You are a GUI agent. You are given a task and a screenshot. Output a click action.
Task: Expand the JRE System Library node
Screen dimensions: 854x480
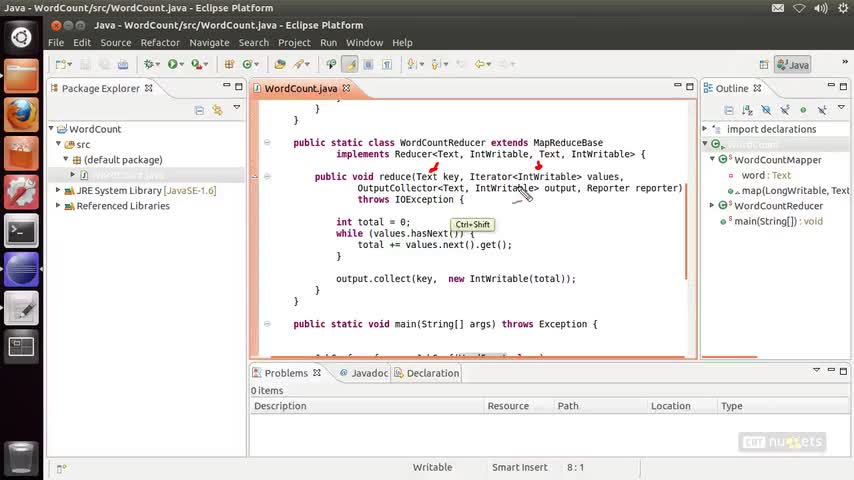click(58, 190)
